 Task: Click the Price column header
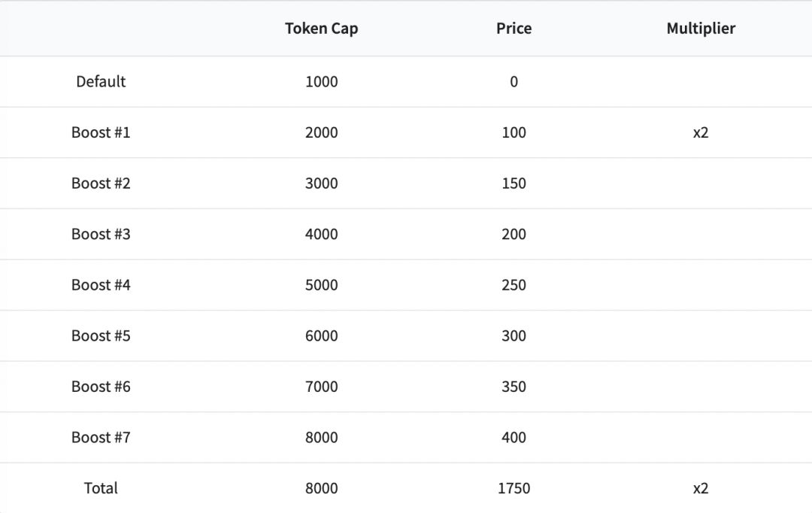(x=514, y=29)
